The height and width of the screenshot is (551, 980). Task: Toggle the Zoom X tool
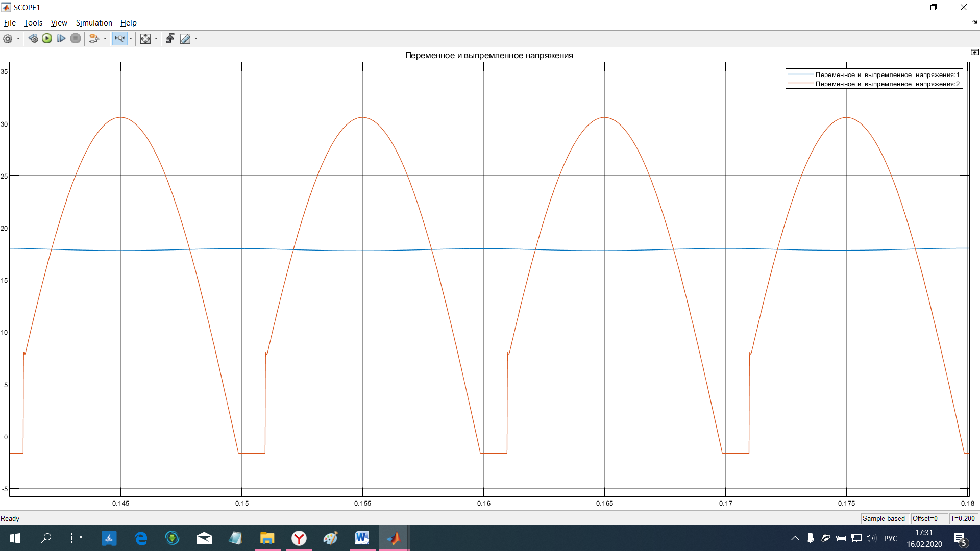[x=119, y=39]
